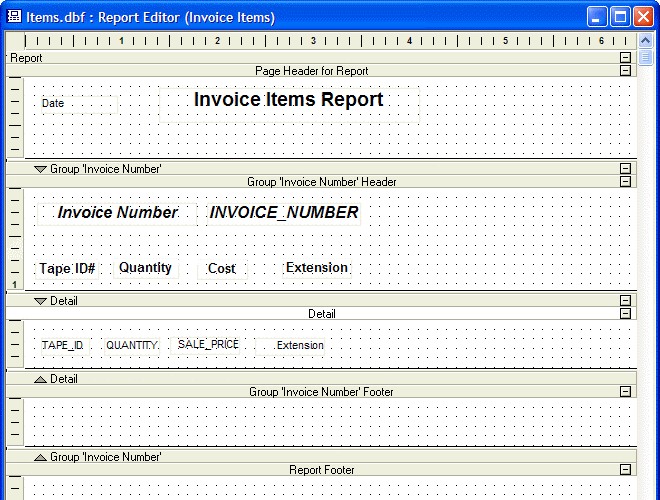Screen dimensions: 660x500
Task: Click the report editor window icon in title bar
Action: pyautogui.click(x=14, y=16)
